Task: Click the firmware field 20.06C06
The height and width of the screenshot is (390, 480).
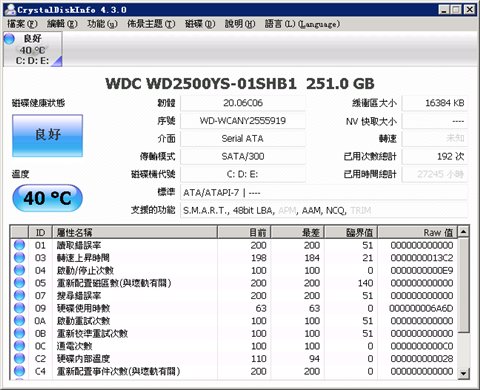Action: point(243,103)
